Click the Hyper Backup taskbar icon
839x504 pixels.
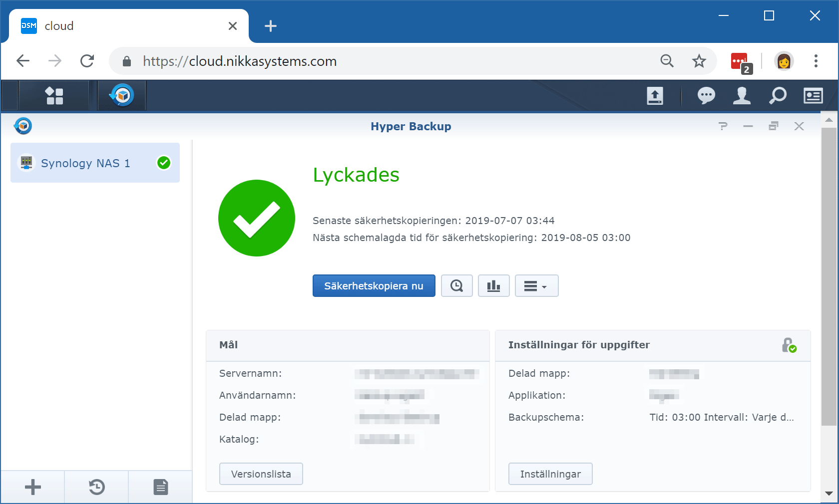(122, 95)
